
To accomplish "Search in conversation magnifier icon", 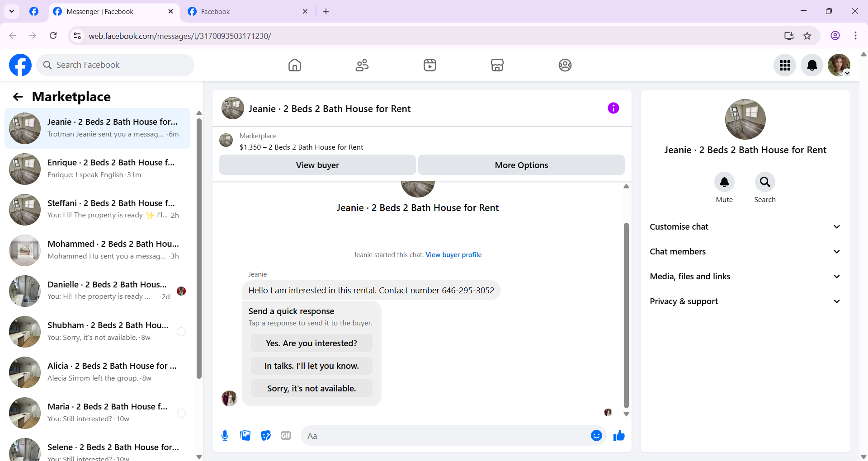I will pos(765,182).
